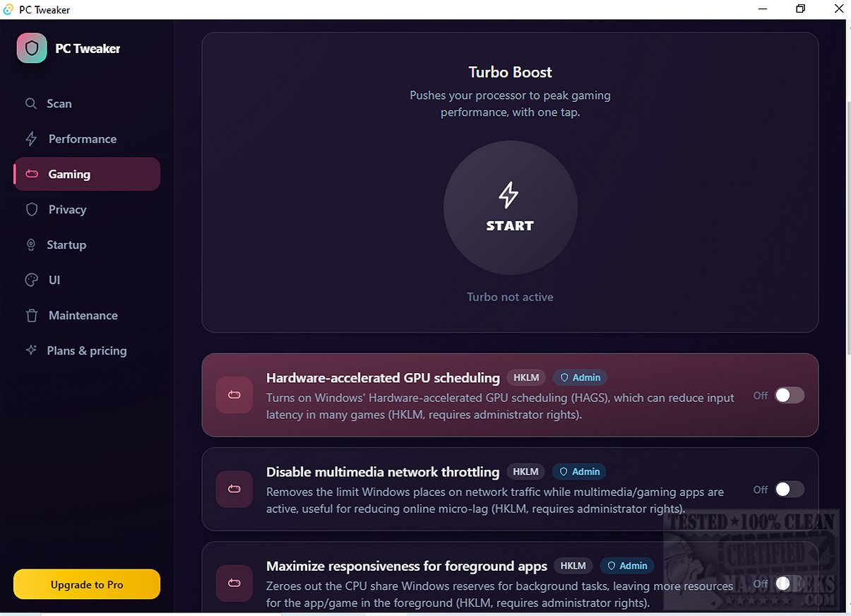Click the Privacy shield icon in sidebar
The image size is (851, 616).
[x=31, y=210]
